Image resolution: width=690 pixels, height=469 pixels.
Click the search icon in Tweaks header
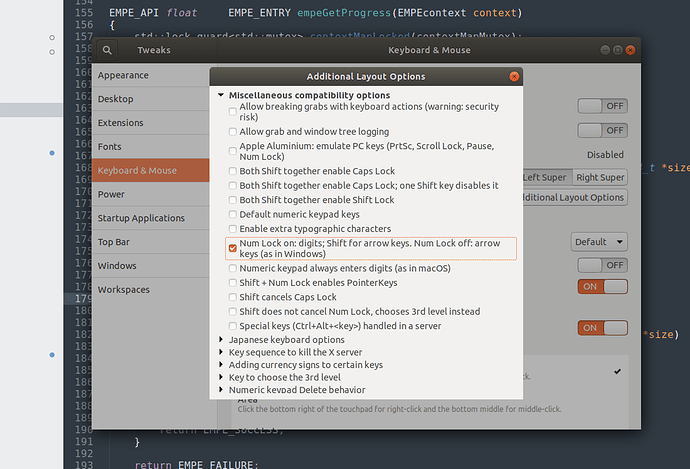point(108,50)
